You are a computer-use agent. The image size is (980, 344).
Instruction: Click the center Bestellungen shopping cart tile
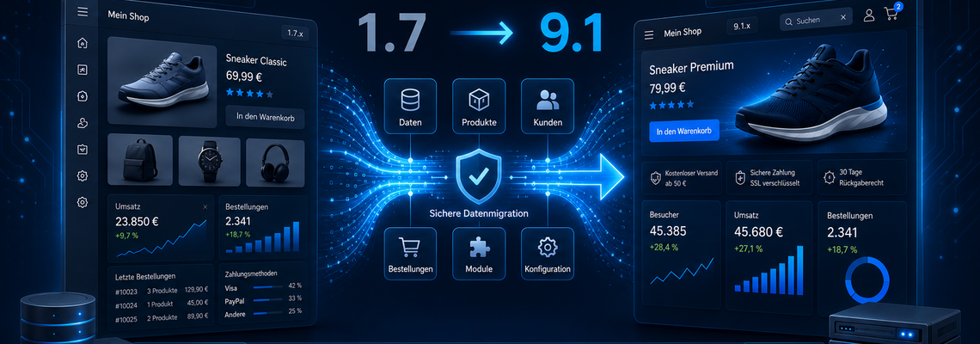tap(410, 254)
